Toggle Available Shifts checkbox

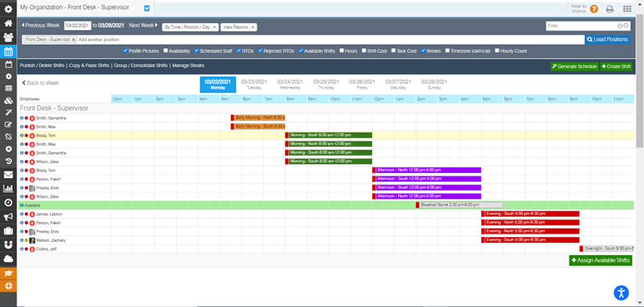[301, 51]
